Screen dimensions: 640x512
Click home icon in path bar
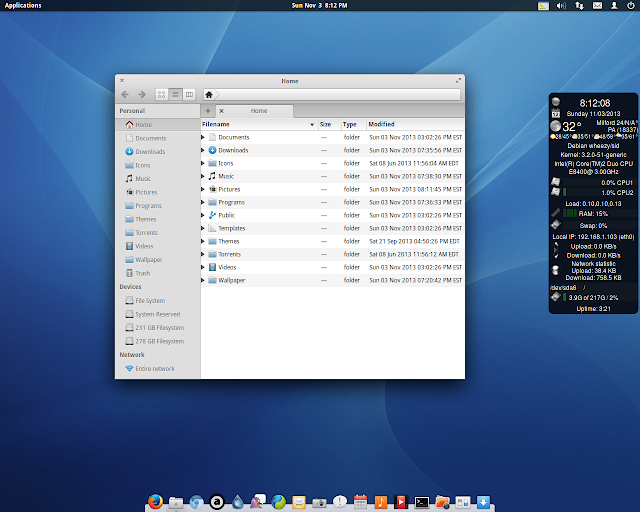[208, 94]
